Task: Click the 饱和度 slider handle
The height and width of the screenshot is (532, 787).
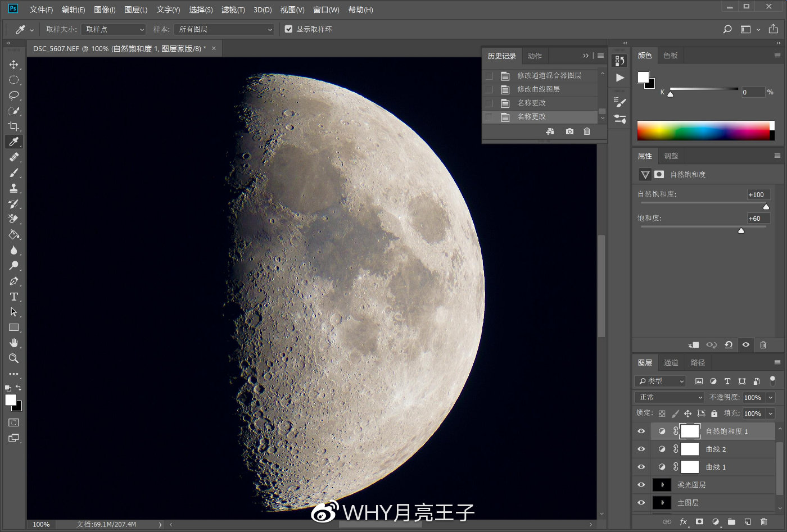Action: pyautogui.click(x=741, y=230)
